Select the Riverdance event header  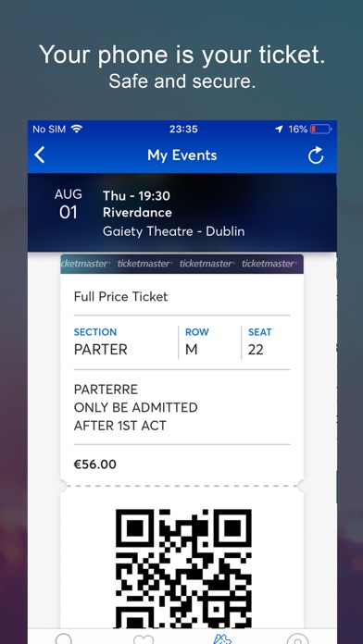(x=137, y=212)
